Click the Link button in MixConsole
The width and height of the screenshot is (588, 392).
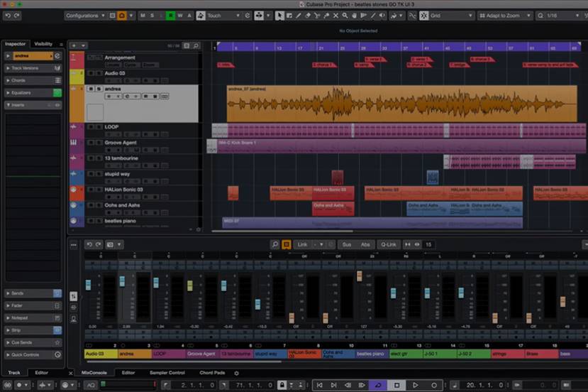[302, 245]
